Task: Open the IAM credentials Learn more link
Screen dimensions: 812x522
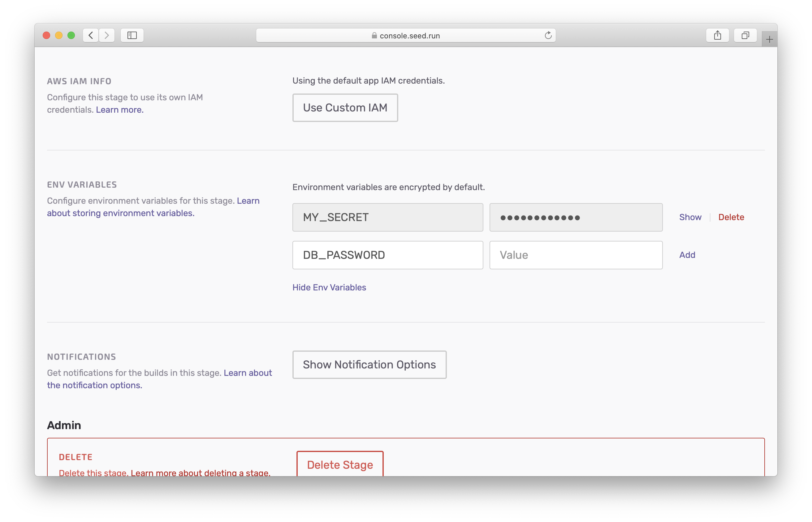Action: 119,110
